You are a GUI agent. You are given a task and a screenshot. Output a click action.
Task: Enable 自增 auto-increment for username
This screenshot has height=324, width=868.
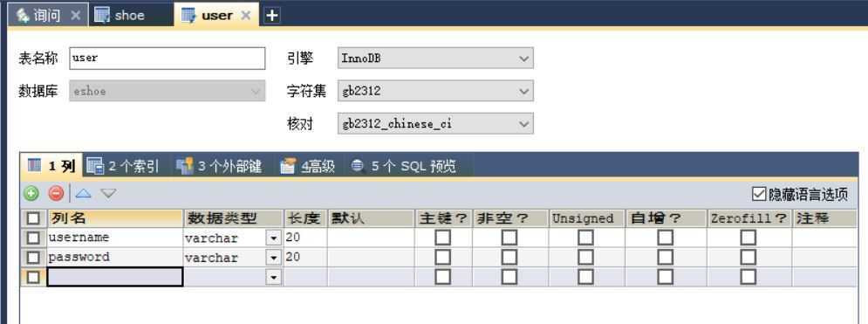[665, 238]
